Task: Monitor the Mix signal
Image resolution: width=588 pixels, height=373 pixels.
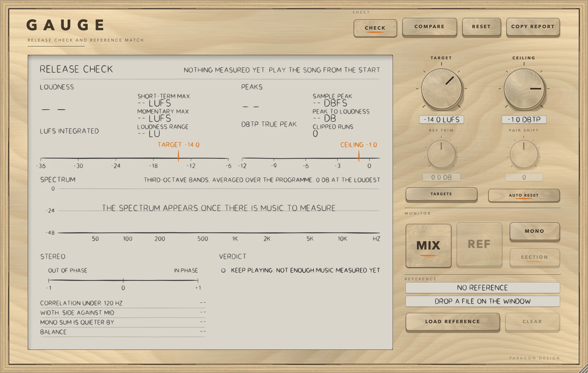Action: click(428, 246)
